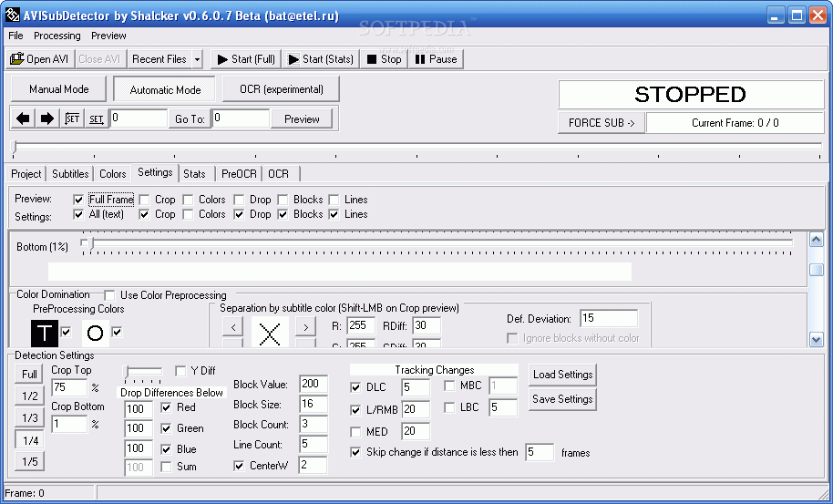
Task: Switch to the OCR tab
Action: [278, 174]
